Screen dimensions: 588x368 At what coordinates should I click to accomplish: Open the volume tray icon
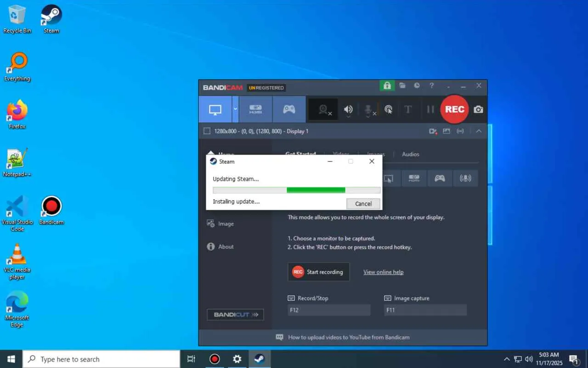tap(529, 359)
